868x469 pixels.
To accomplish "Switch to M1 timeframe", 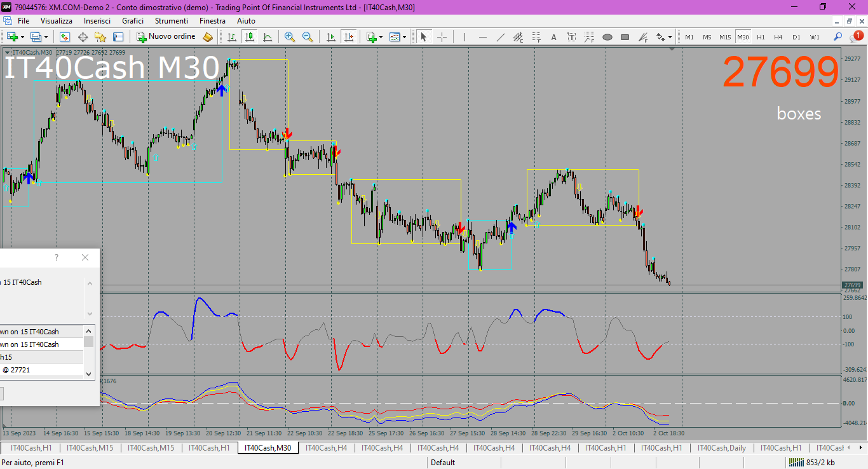I will coord(689,37).
